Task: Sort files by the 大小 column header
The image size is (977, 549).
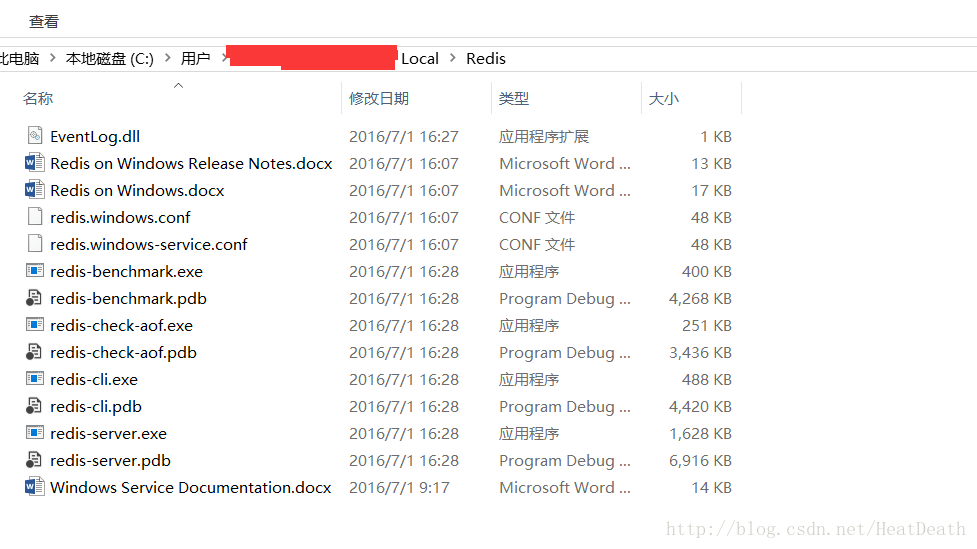Action: (664, 98)
